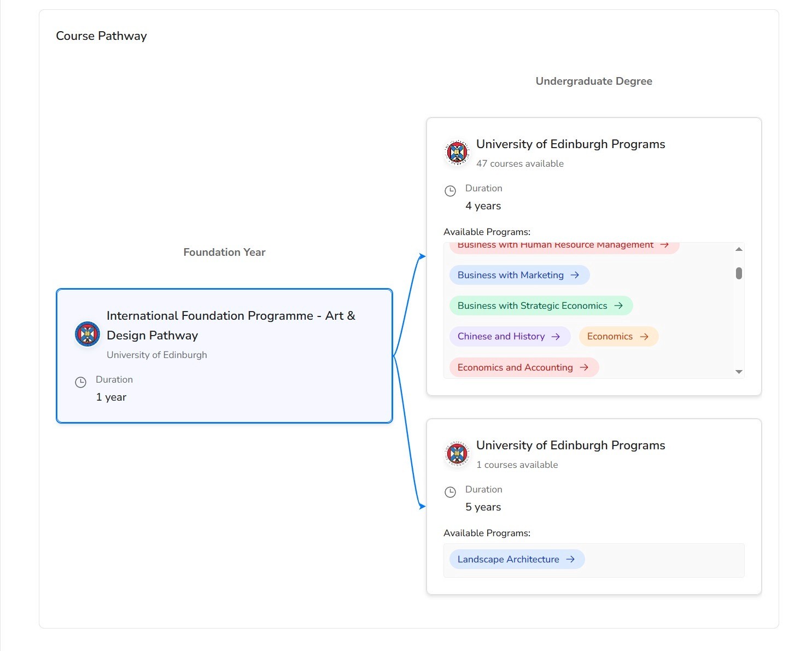Open the Chinese and History program
Image resolution: width=812 pixels, height=651 pixels.
[510, 336]
